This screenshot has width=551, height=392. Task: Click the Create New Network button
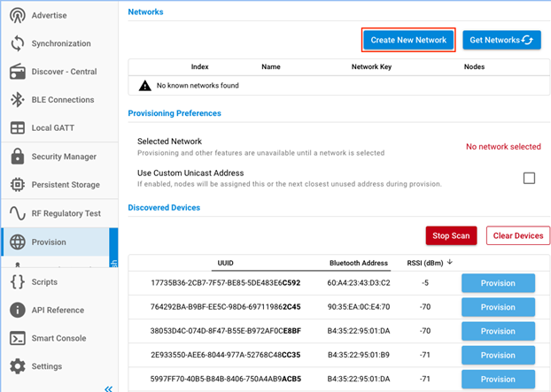coord(409,40)
